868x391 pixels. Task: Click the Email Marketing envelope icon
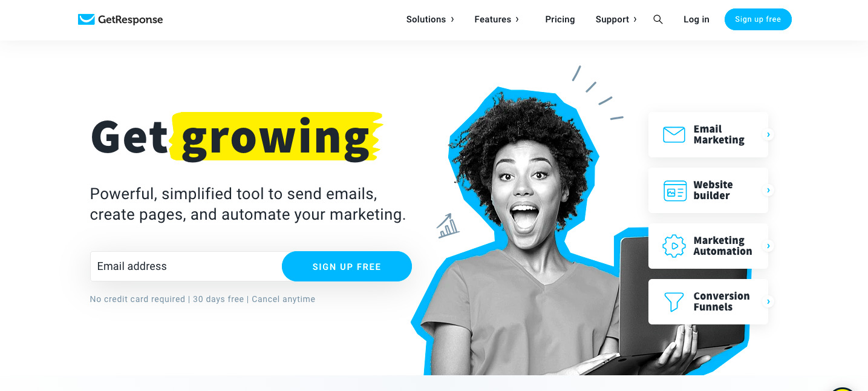click(x=674, y=134)
